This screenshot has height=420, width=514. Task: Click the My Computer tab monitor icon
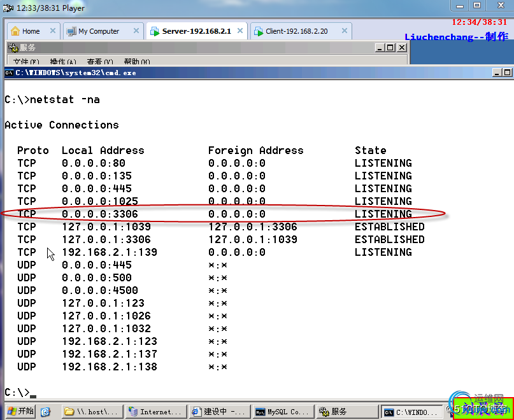click(71, 31)
